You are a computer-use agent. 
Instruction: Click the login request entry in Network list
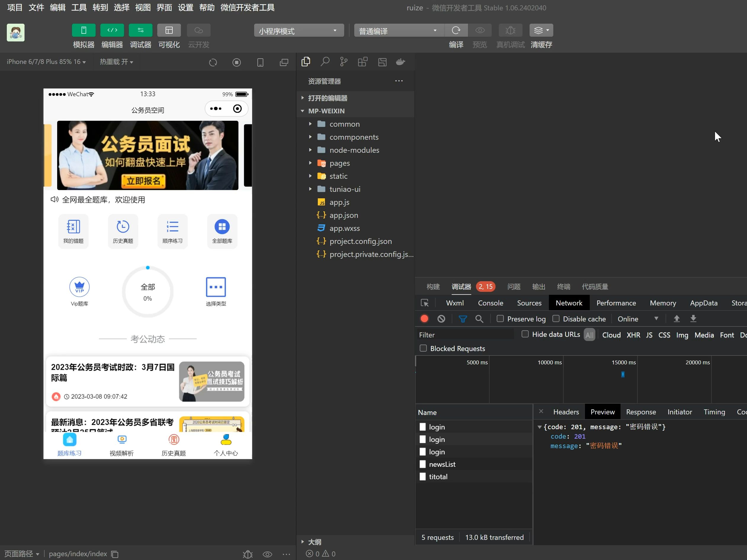tap(437, 427)
